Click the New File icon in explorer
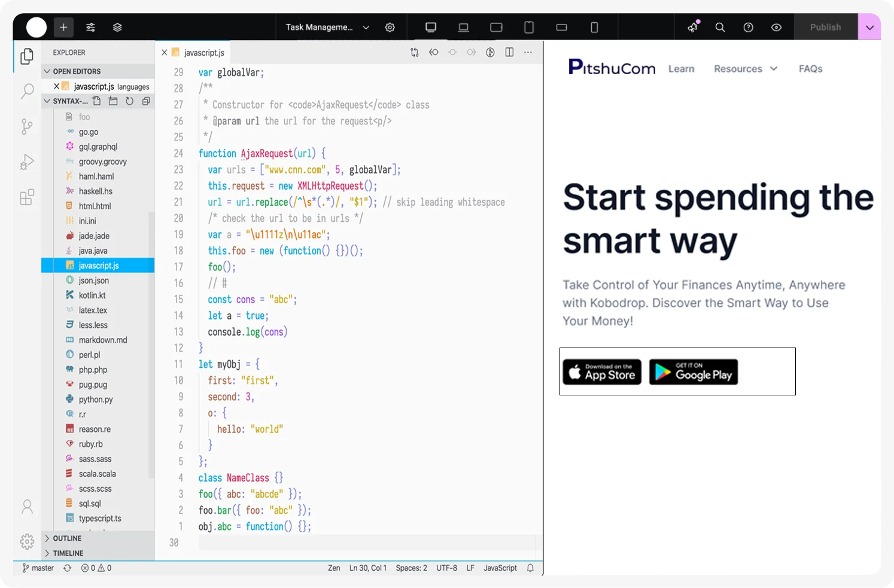894x588 pixels. point(96,101)
